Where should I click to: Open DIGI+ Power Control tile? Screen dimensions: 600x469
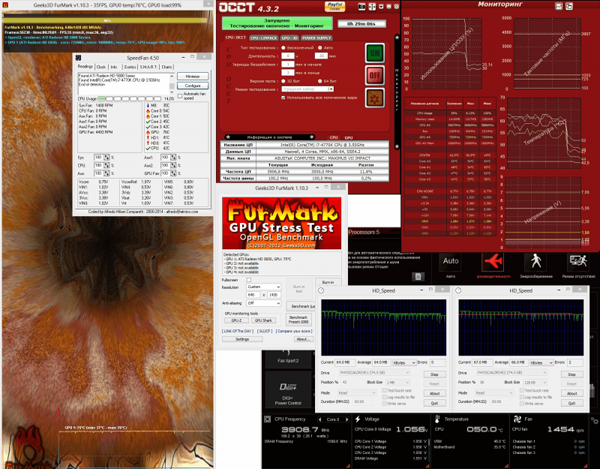click(x=288, y=393)
